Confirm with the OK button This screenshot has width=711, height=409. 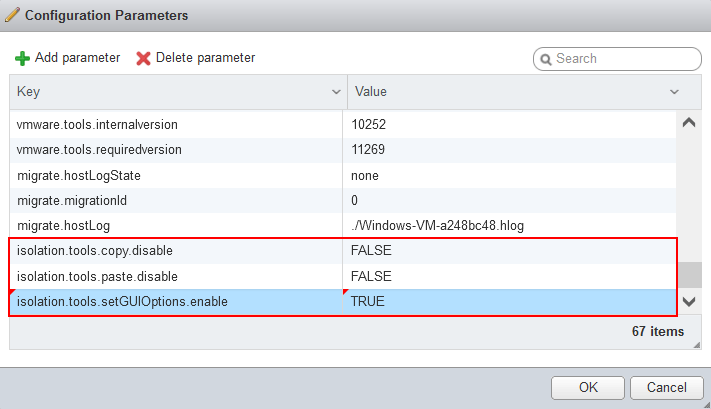(x=588, y=388)
